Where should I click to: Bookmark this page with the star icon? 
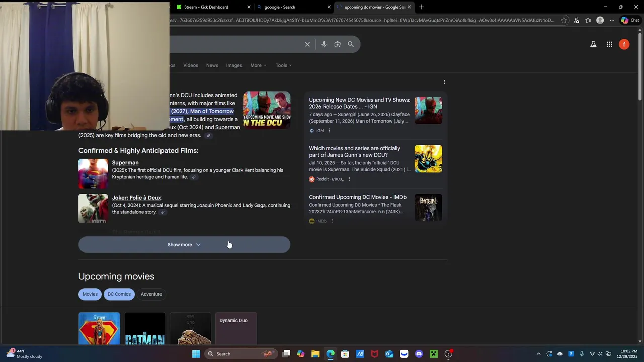click(564, 20)
